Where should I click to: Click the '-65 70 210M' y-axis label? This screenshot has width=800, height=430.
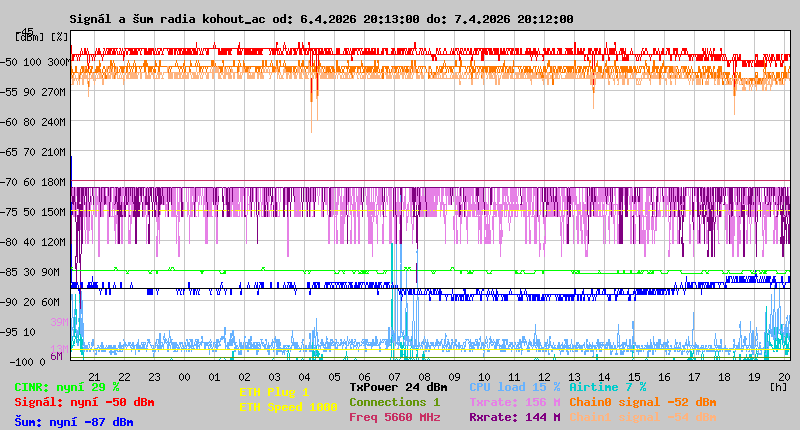click(33, 153)
